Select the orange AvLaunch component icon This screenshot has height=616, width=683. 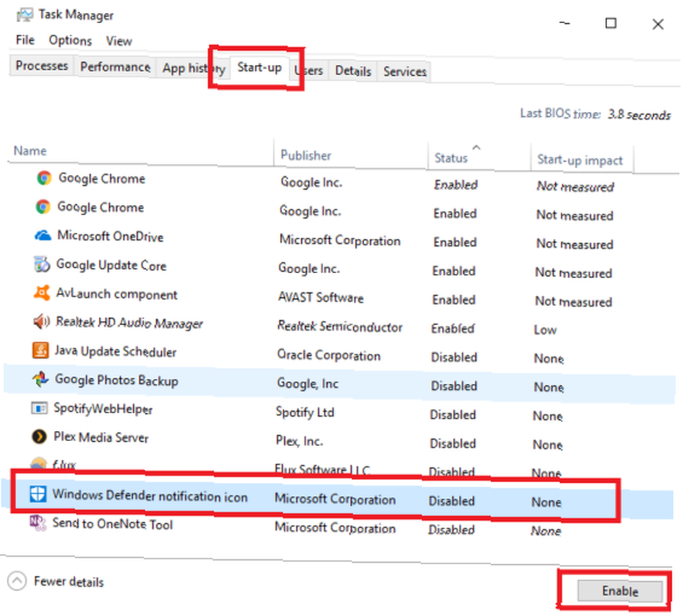[42, 293]
